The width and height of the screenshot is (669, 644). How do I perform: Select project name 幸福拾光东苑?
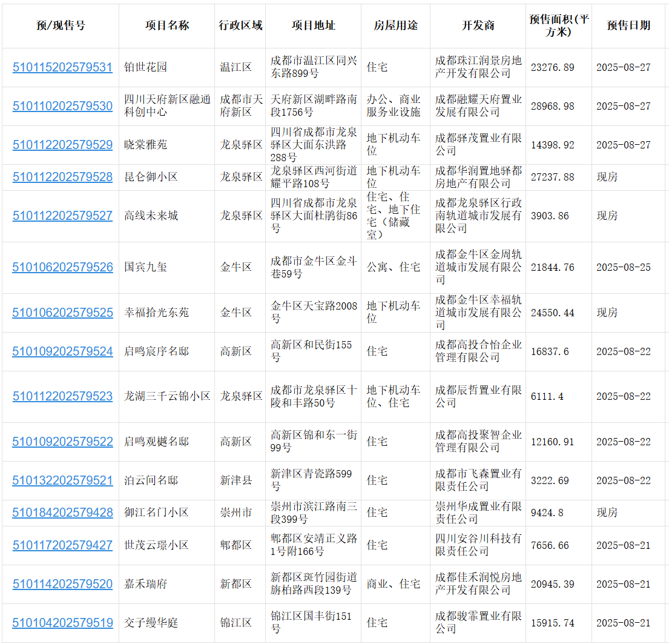pyautogui.click(x=156, y=313)
